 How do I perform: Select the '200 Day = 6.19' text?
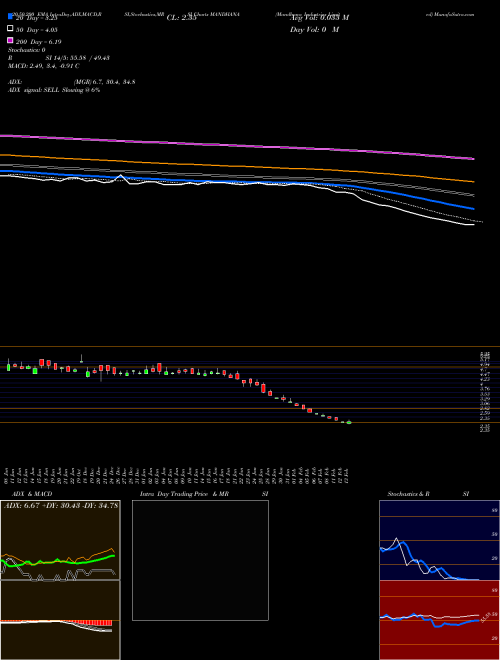[38, 42]
